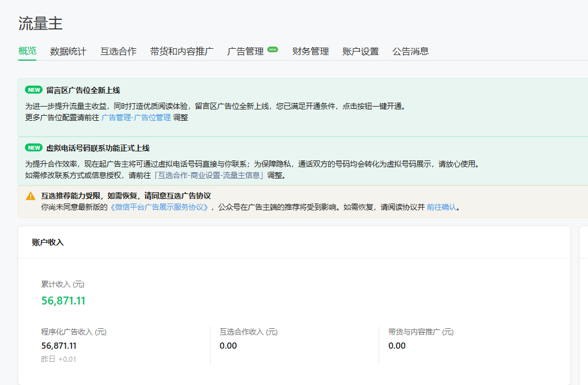The height and width of the screenshot is (385, 588).
Task: Click the 互选合作收入 0.00 value
Action: click(x=228, y=345)
